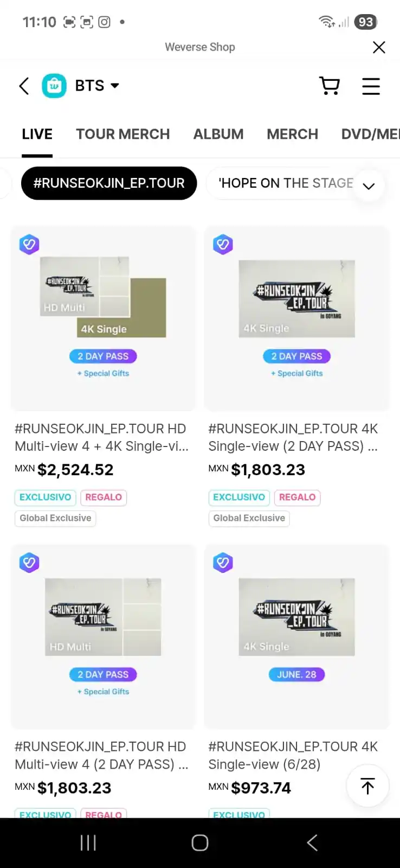The width and height of the screenshot is (400, 868).
Task: Expand the BTS artist selector dropdown
Action: click(x=96, y=85)
